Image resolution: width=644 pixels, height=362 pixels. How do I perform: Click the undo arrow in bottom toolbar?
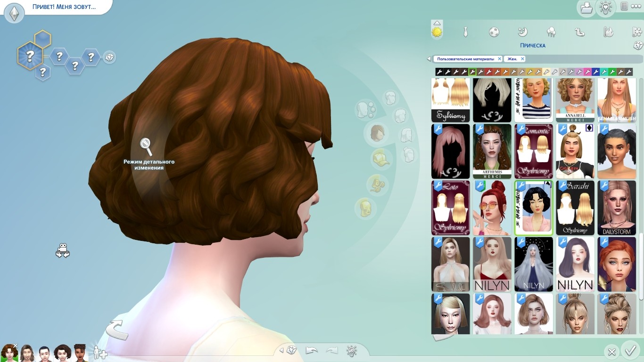tap(312, 350)
